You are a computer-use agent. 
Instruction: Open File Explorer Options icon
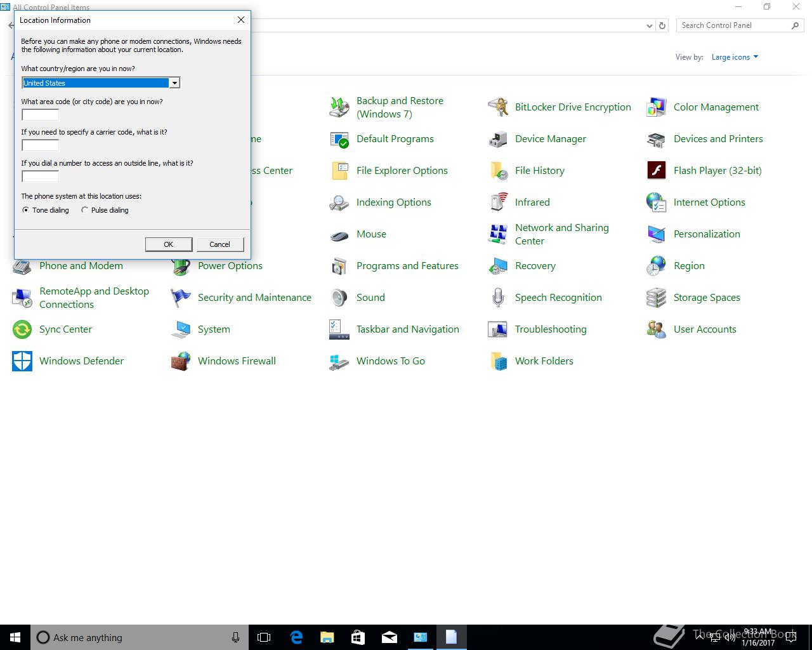[x=339, y=171]
